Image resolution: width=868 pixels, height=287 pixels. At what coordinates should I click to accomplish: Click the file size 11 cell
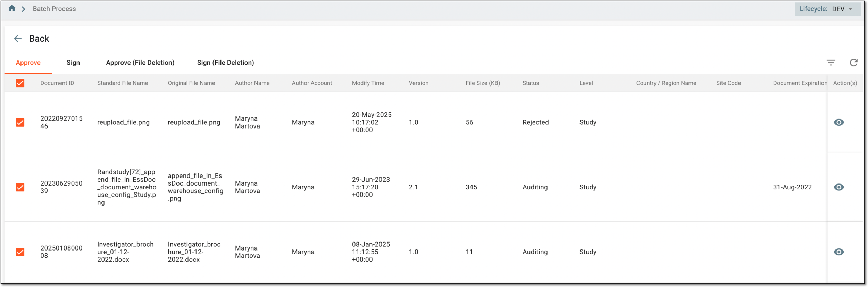(469, 252)
